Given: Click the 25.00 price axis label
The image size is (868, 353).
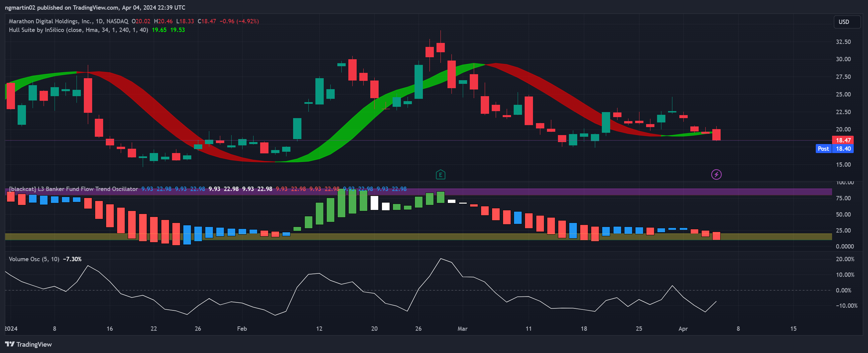Looking at the screenshot, I should click(x=843, y=94).
